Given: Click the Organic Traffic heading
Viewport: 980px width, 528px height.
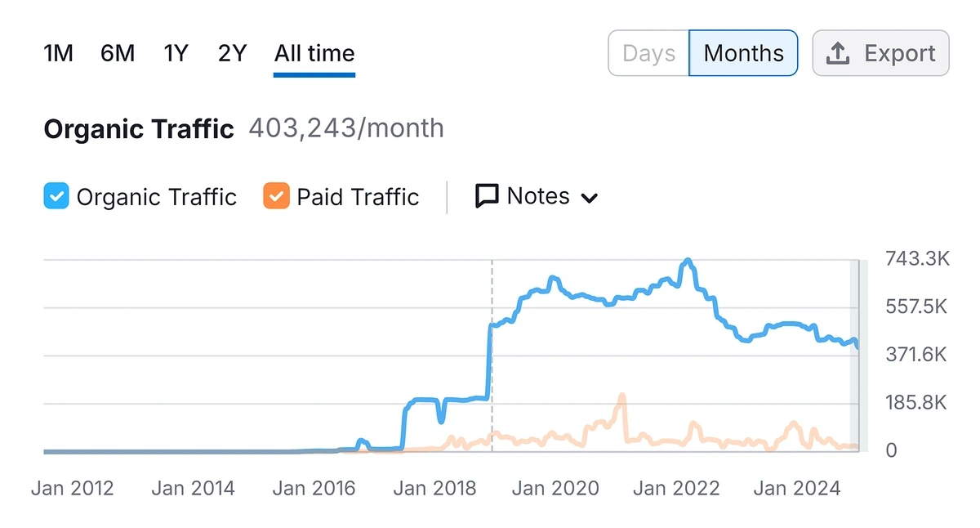Looking at the screenshot, I should (139, 129).
